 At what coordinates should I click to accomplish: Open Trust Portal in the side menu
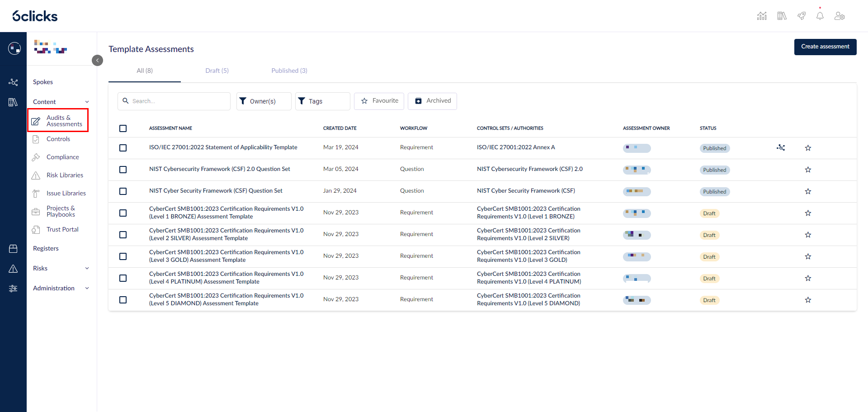62,230
